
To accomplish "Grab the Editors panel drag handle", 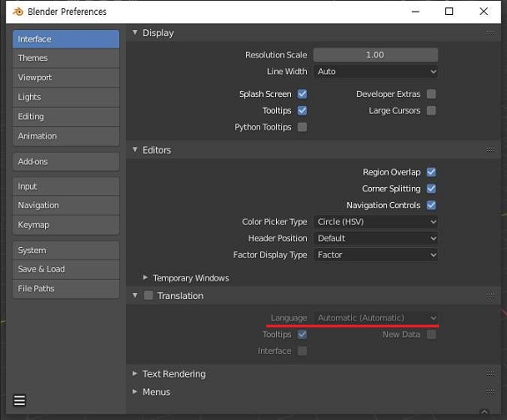I will pyautogui.click(x=490, y=150).
